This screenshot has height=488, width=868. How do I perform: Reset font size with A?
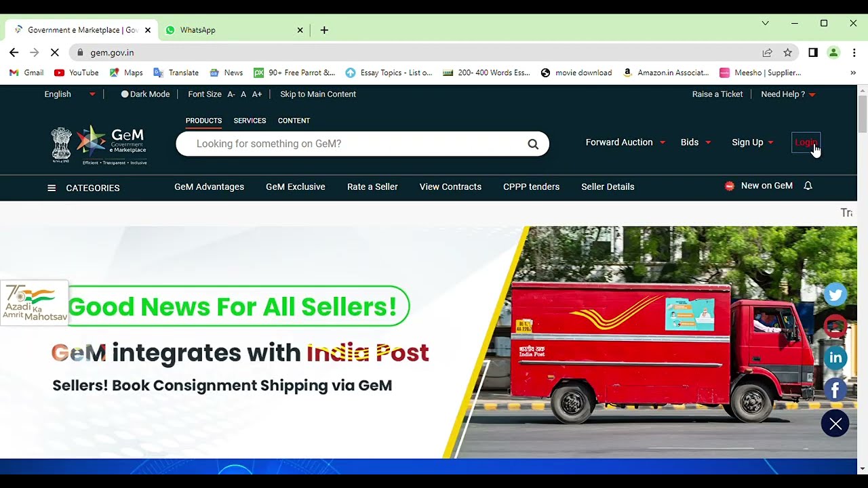243,94
